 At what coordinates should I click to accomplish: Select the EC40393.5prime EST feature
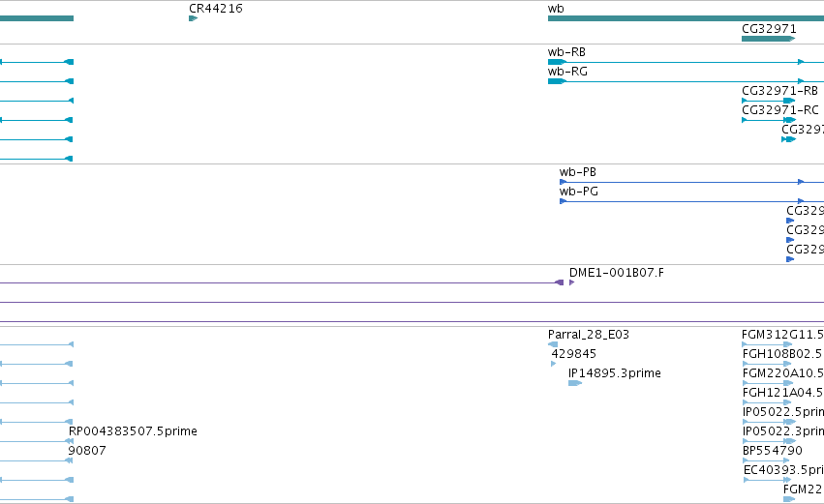[766, 480]
